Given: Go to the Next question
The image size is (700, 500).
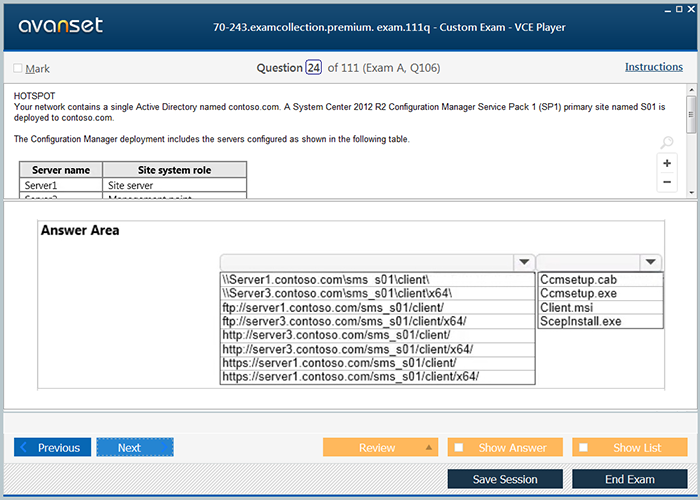Looking at the screenshot, I should [135, 447].
